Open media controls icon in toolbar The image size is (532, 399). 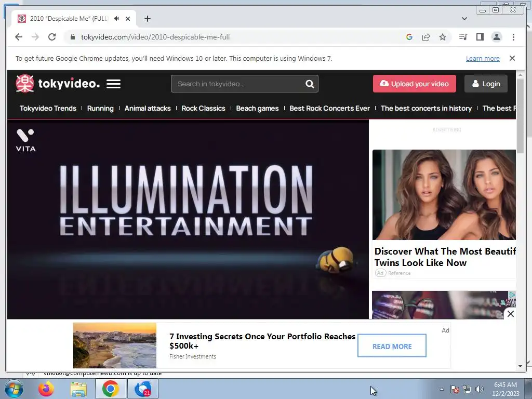(x=463, y=37)
